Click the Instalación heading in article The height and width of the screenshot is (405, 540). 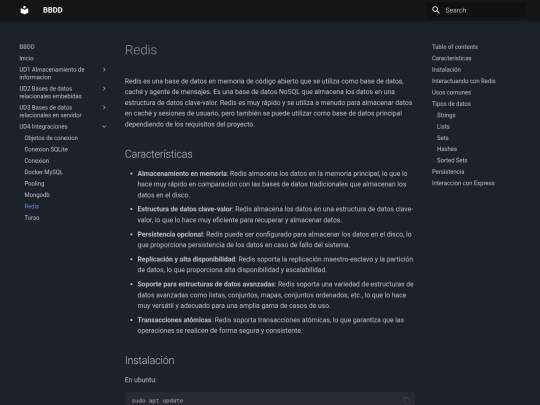[x=149, y=360]
